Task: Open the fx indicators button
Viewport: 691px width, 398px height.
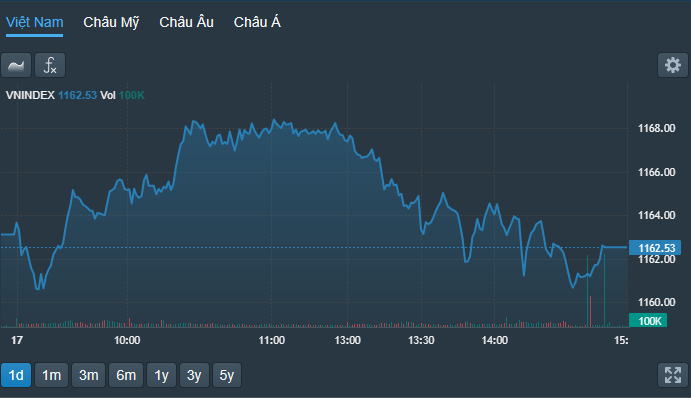Action: point(50,65)
